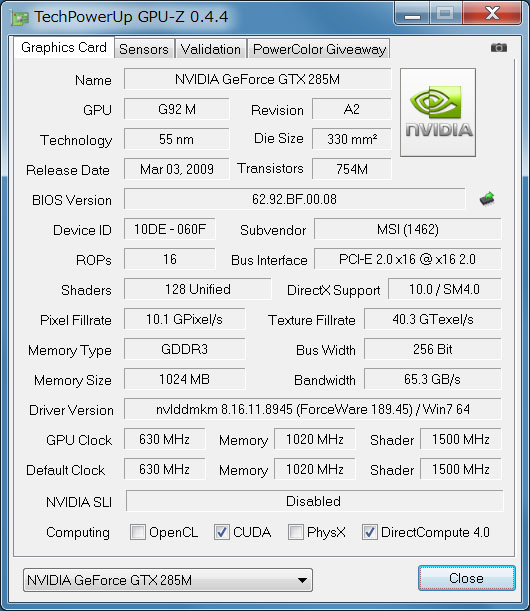Screen dimensions: 530x611
Task: Open the PowerColor Giveaway tab
Action: coord(319,49)
